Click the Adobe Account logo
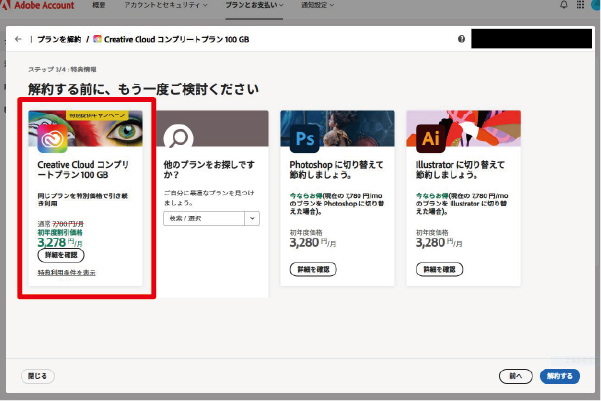Screen dimensions: 601x401 pyautogui.click(x=38, y=5)
